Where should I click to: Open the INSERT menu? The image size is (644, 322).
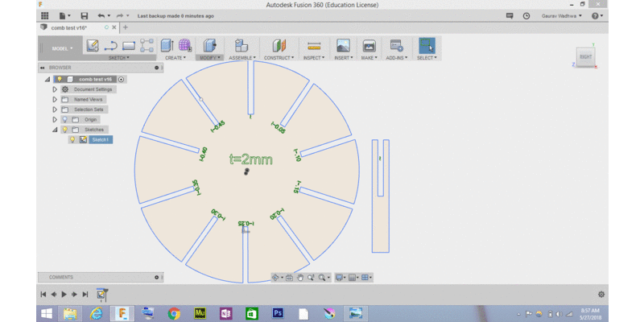point(344,58)
